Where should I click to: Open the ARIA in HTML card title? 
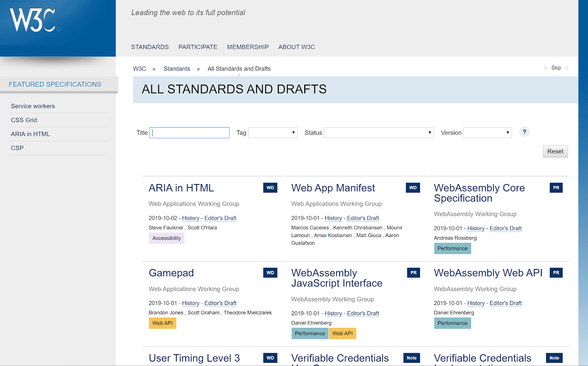[x=181, y=188]
